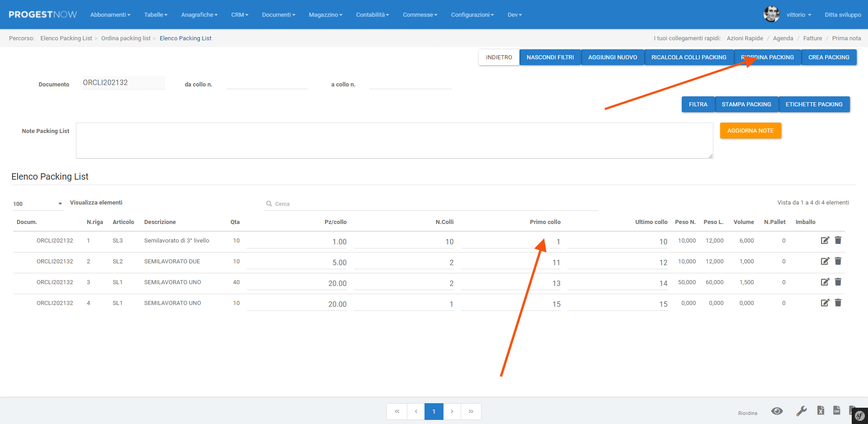Image resolution: width=868 pixels, height=424 pixels.
Task: Open the 100 elements per page dropdown
Action: pyautogui.click(x=38, y=204)
